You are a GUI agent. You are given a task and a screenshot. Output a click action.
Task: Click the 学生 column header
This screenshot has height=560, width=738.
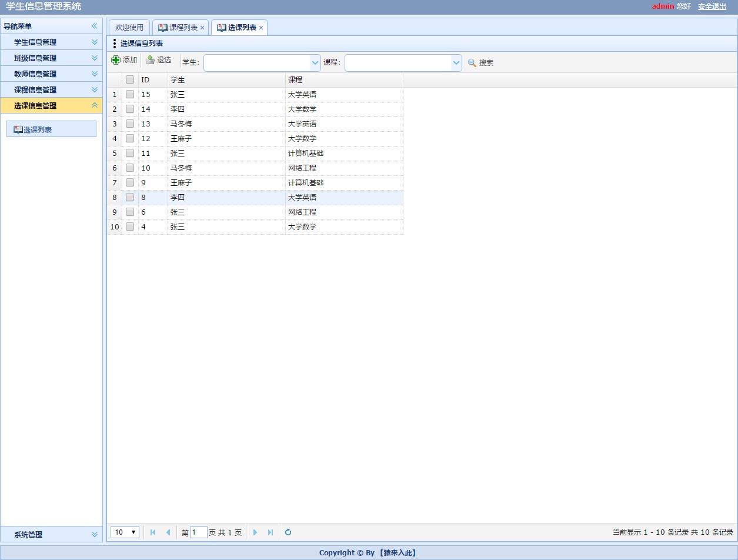click(226, 79)
